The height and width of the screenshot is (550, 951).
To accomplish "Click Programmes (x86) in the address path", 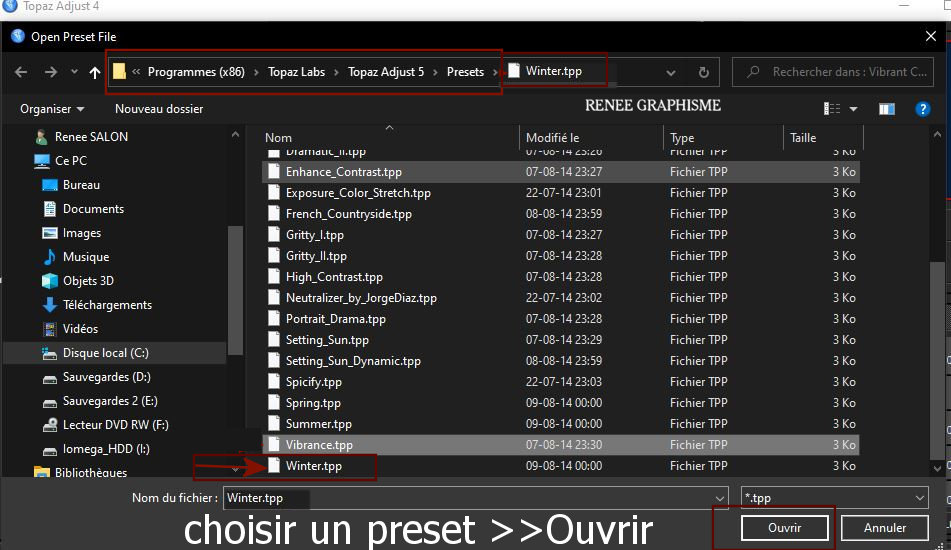I will coord(196,72).
